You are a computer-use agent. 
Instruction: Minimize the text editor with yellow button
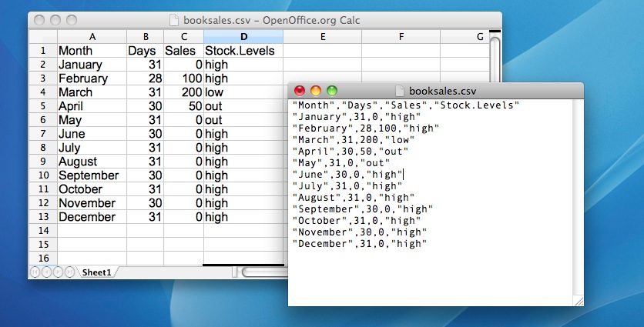click(316, 91)
